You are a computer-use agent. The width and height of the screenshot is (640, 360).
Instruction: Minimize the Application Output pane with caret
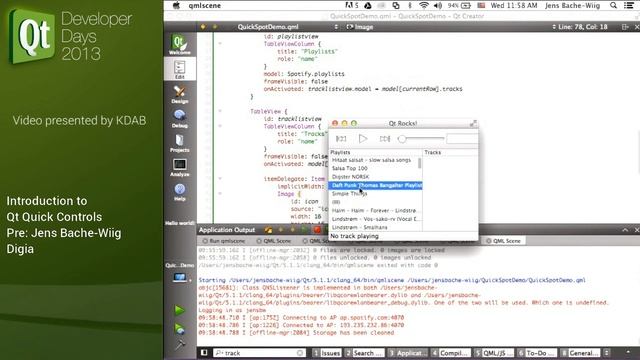(625, 230)
